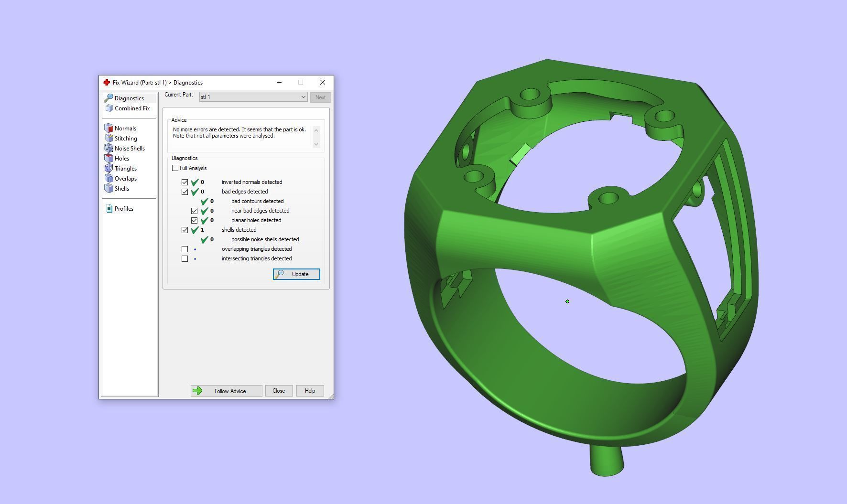This screenshot has width=847, height=504.
Task: Open the Shells fix icon
Action: pyautogui.click(x=109, y=189)
